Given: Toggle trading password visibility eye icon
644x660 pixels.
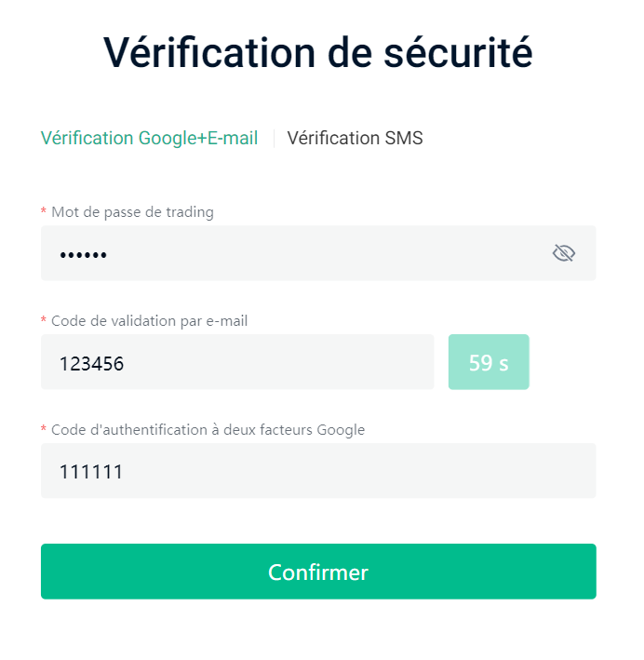Looking at the screenshot, I should point(563,253).
